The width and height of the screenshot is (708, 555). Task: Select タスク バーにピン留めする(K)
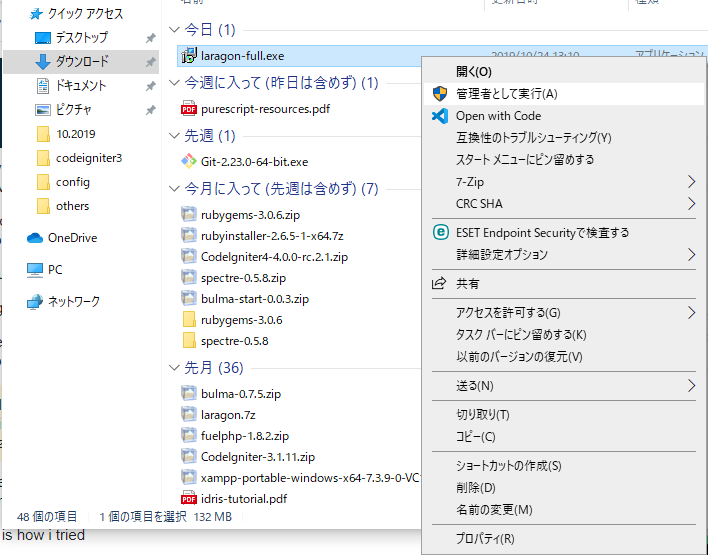tap(564, 335)
